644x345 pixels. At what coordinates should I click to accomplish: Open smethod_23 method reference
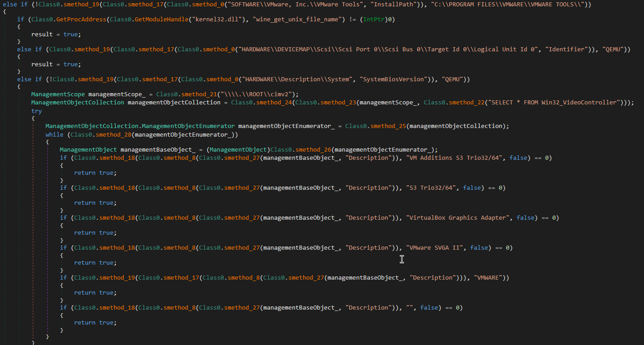pos(338,102)
